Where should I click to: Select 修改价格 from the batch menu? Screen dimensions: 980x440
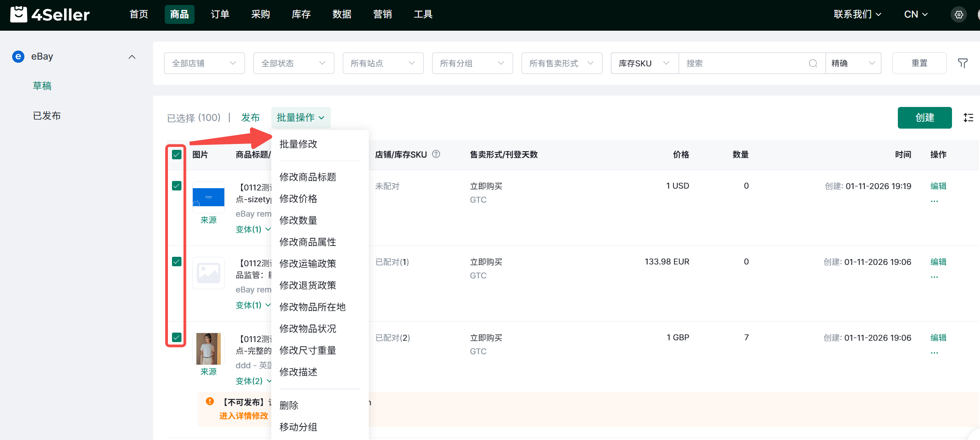pyautogui.click(x=298, y=199)
